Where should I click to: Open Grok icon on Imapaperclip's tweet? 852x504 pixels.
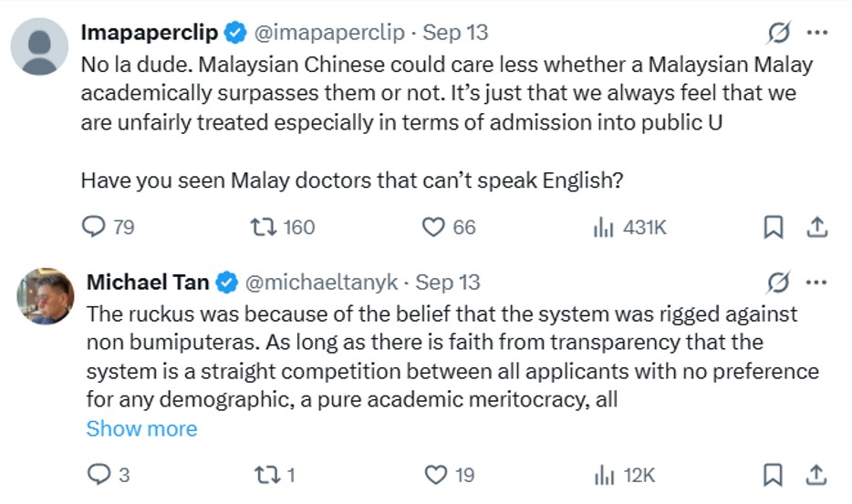point(778,34)
